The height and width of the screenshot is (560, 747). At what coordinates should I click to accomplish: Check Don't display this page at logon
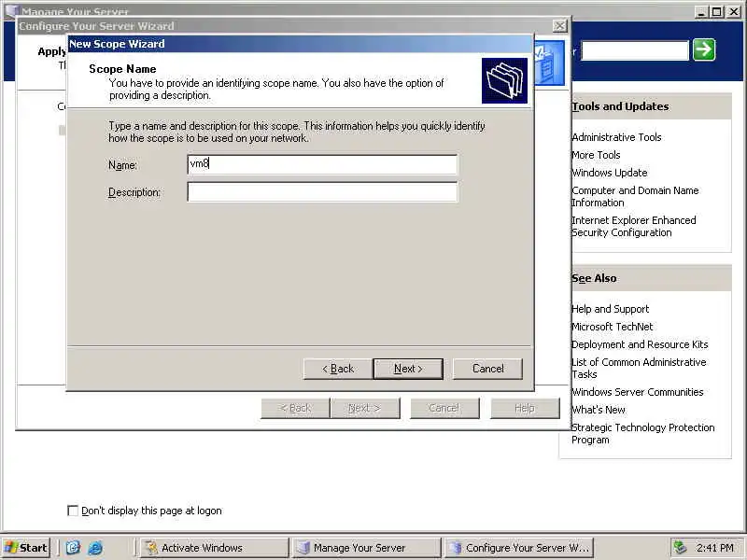pos(73,511)
